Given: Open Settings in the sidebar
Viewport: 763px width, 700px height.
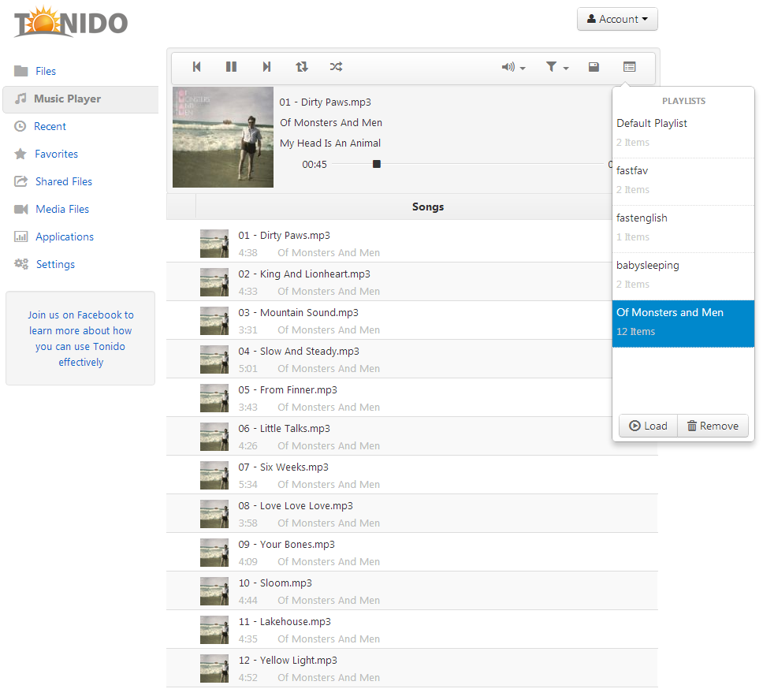Looking at the screenshot, I should 55,264.
